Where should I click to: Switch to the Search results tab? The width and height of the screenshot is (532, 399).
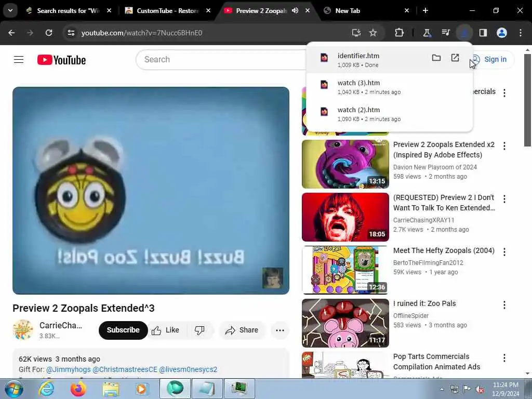[68, 11]
